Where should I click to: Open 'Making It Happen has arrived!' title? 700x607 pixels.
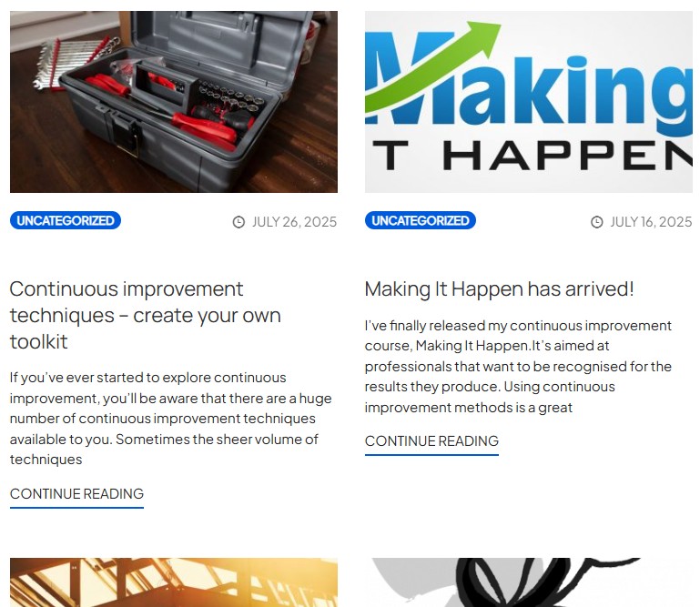click(x=499, y=289)
